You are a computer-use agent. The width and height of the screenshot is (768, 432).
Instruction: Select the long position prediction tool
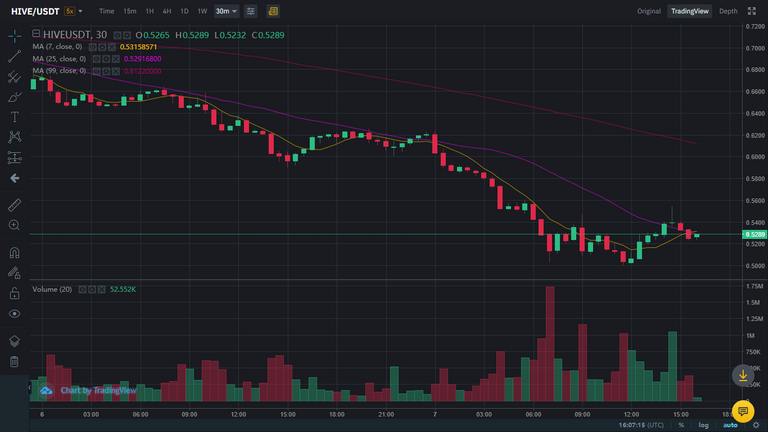pyautogui.click(x=14, y=157)
